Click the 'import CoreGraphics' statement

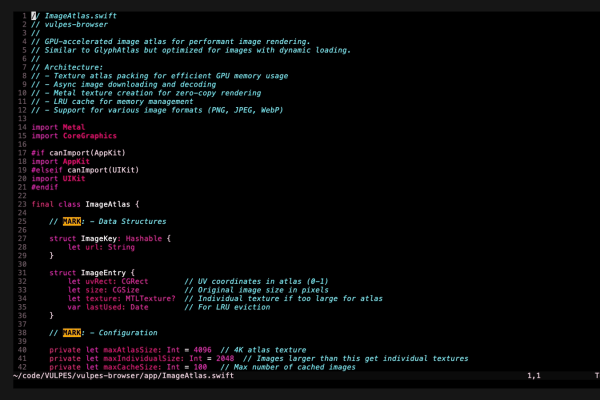[74, 136]
